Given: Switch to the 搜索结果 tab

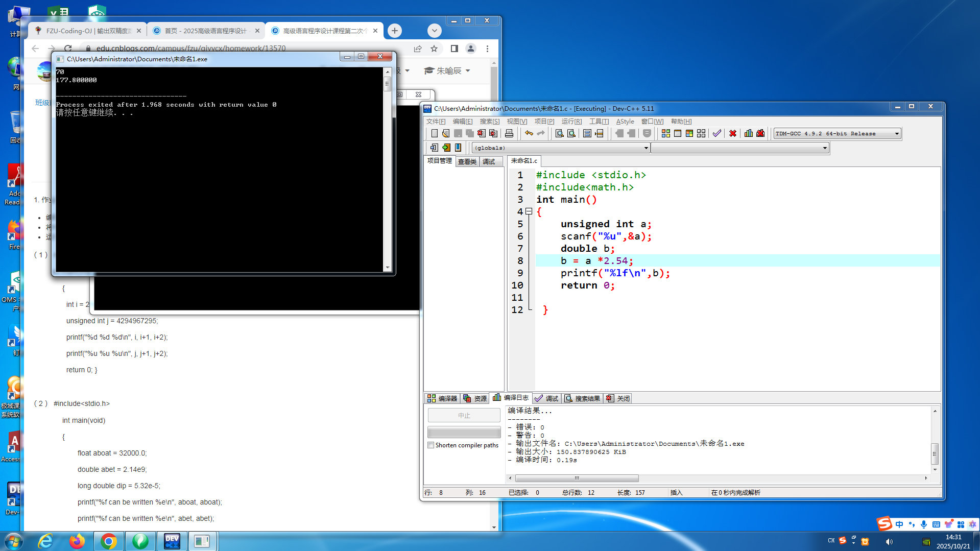Looking at the screenshot, I should click(582, 398).
